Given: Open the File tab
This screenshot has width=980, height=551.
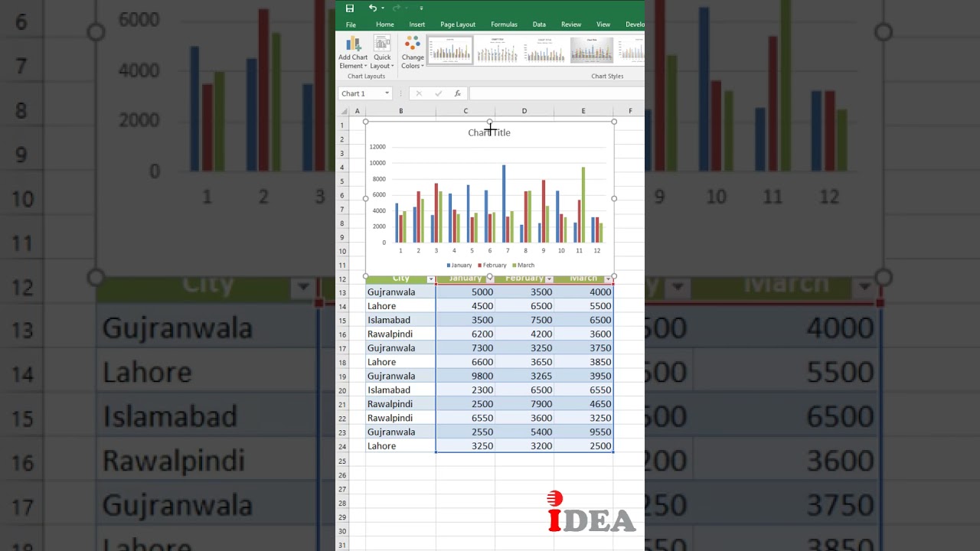Looking at the screenshot, I should coord(351,24).
